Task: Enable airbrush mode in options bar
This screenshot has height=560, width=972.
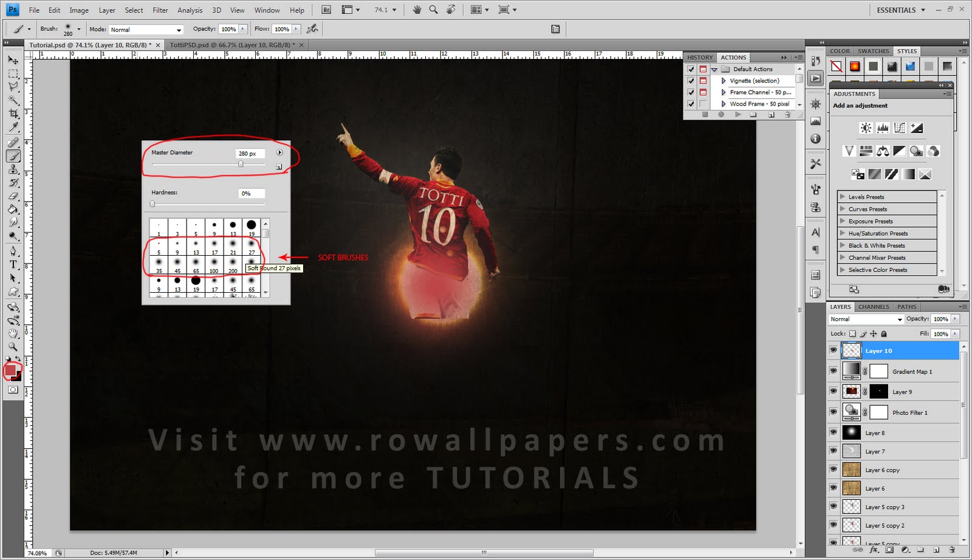Action: pyautogui.click(x=312, y=29)
